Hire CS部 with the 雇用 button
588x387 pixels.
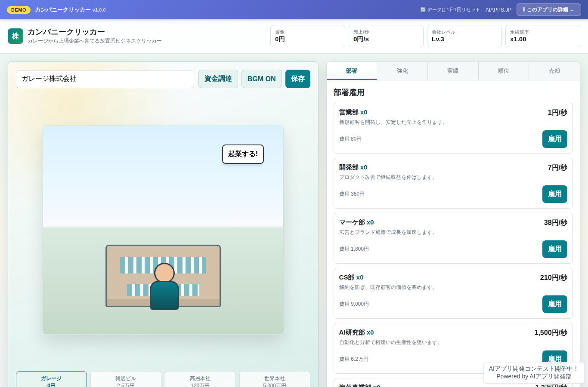coord(555,304)
